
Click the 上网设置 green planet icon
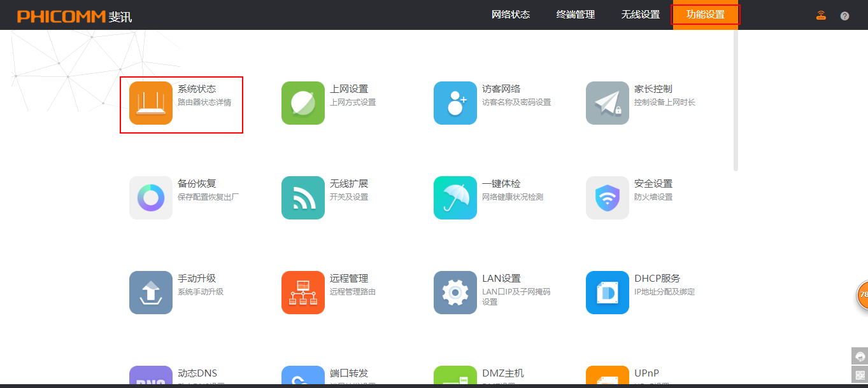click(x=303, y=103)
